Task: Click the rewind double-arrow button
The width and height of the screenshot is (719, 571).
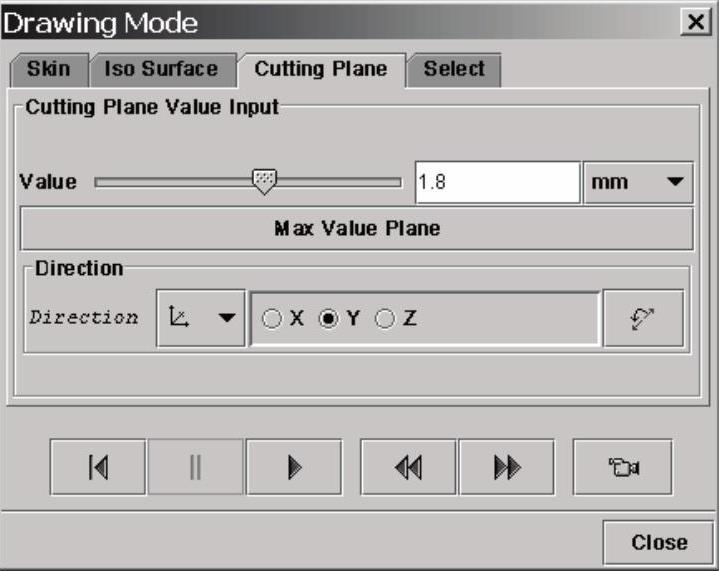Action: point(408,467)
